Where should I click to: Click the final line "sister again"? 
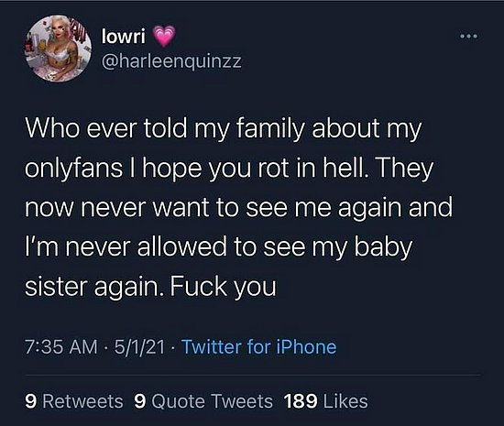(x=150, y=287)
